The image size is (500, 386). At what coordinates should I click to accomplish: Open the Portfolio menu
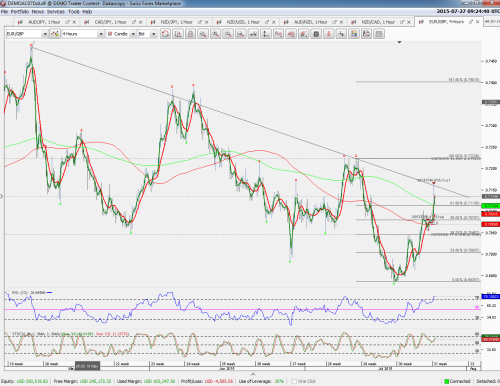point(20,12)
